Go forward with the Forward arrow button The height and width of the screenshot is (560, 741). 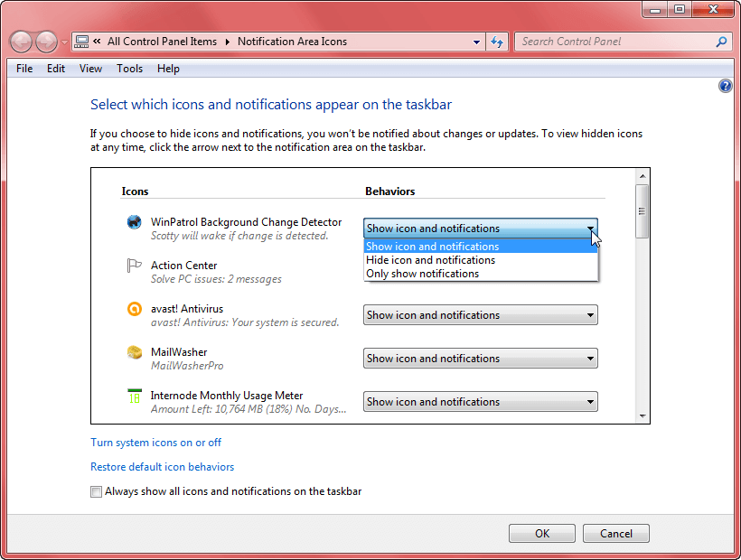point(46,42)
